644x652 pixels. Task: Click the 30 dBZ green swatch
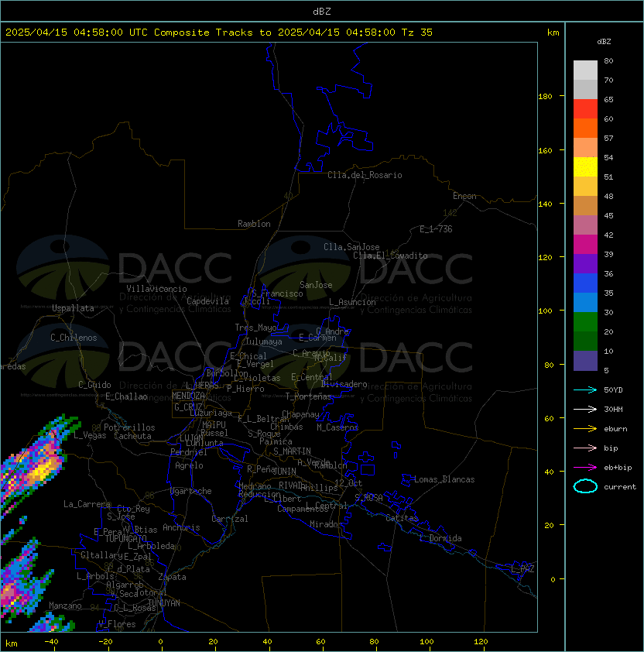585,322
